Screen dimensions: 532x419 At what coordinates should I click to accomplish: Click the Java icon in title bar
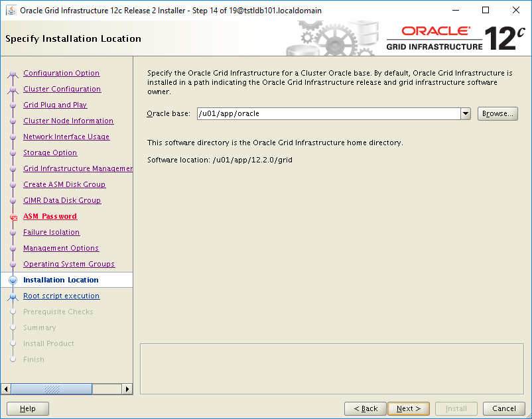coord(11,11)
